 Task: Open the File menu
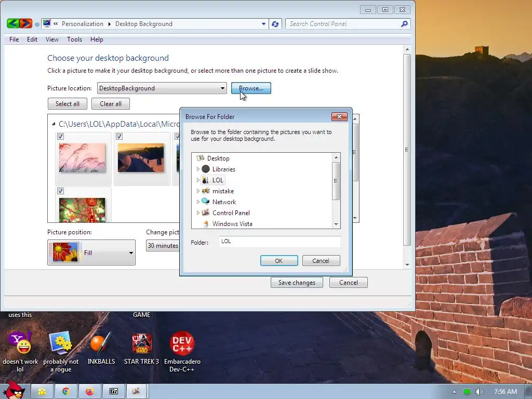[14, 39]
